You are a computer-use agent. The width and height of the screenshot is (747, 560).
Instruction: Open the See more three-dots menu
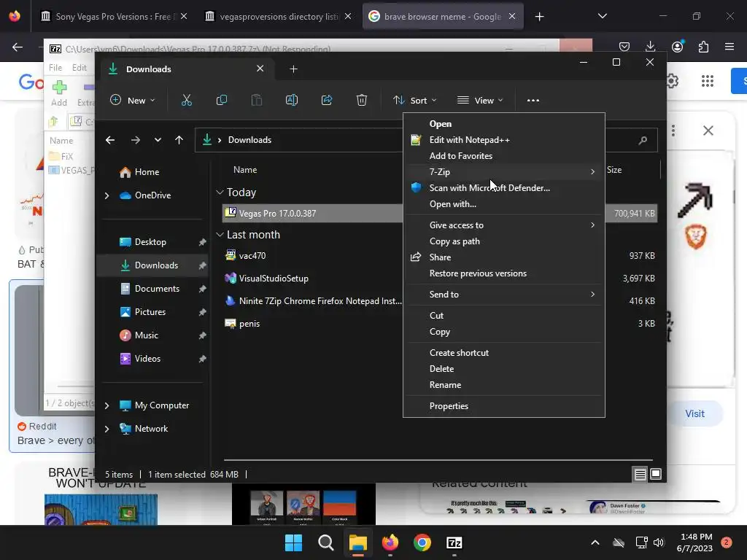pyautogui.click(x=533, y=101)
